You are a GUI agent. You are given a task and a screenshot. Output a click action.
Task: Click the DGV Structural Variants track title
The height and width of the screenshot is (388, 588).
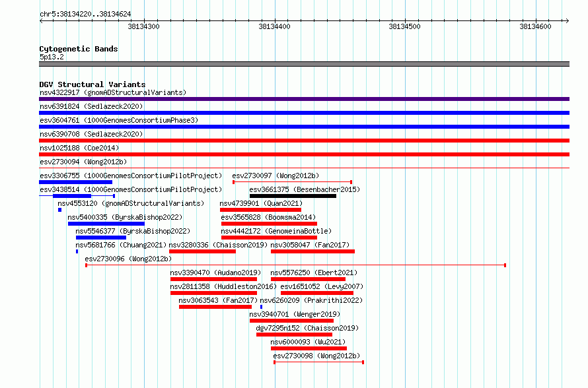tap(92, 84)
